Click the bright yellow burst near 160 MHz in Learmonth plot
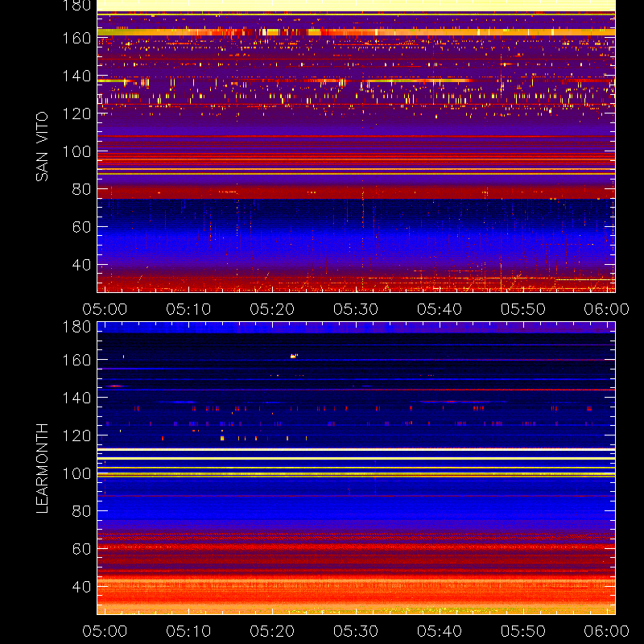The image size is (644, 644). point(294,356)
